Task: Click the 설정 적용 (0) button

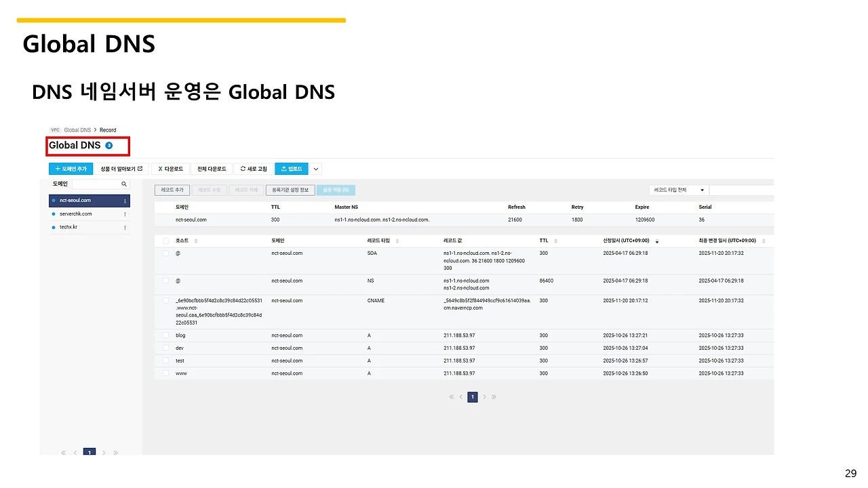Action: coord(336,190)
